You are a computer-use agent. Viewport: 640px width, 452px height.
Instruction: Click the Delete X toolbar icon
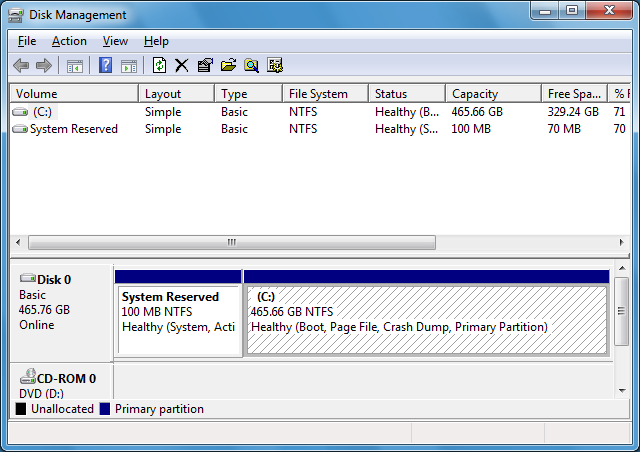point(182,65)
